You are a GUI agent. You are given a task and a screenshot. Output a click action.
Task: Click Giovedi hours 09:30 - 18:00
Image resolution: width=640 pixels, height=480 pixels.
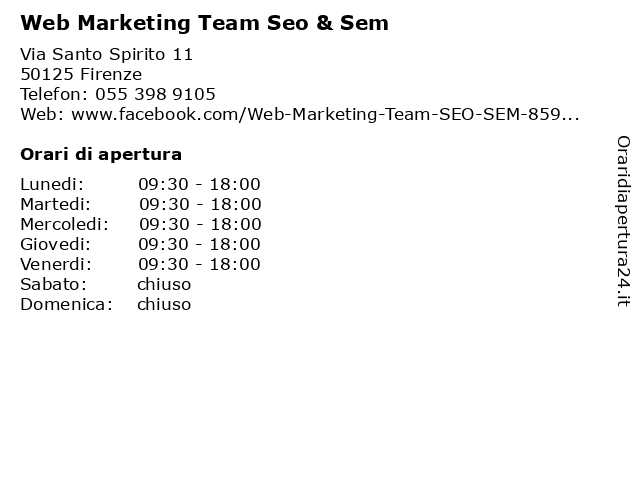pyautogui.click(x=199, y=244)
